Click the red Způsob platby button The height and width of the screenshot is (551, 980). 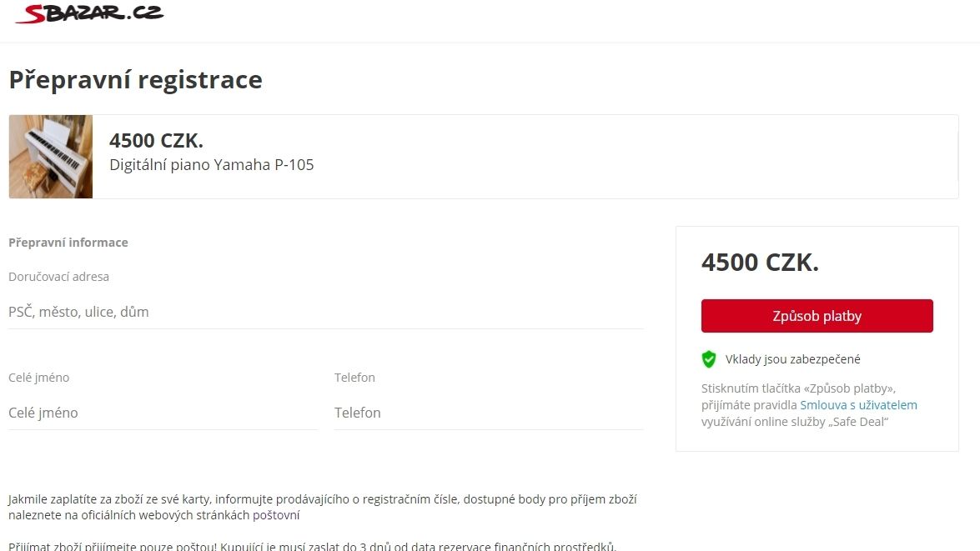pos(817,316)
